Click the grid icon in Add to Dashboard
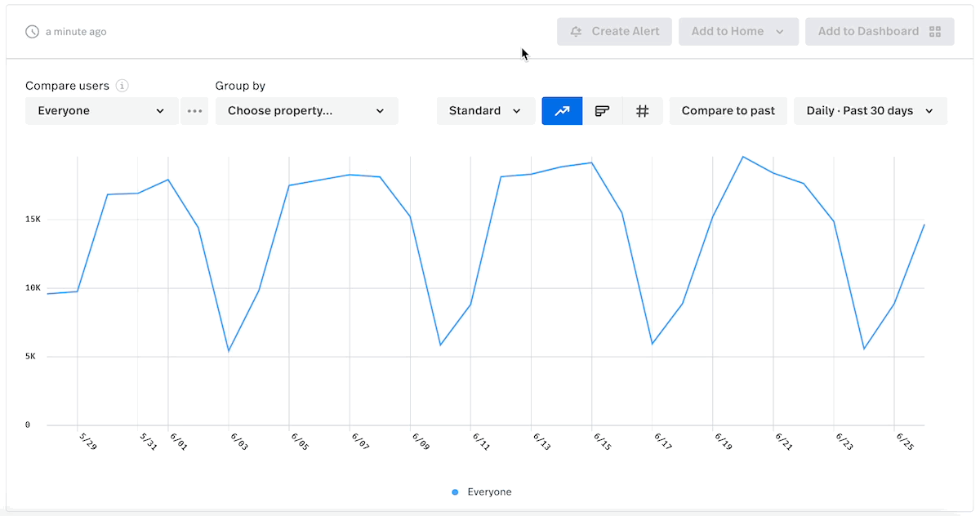Screen dimensions: 980x516 point(935,32)
